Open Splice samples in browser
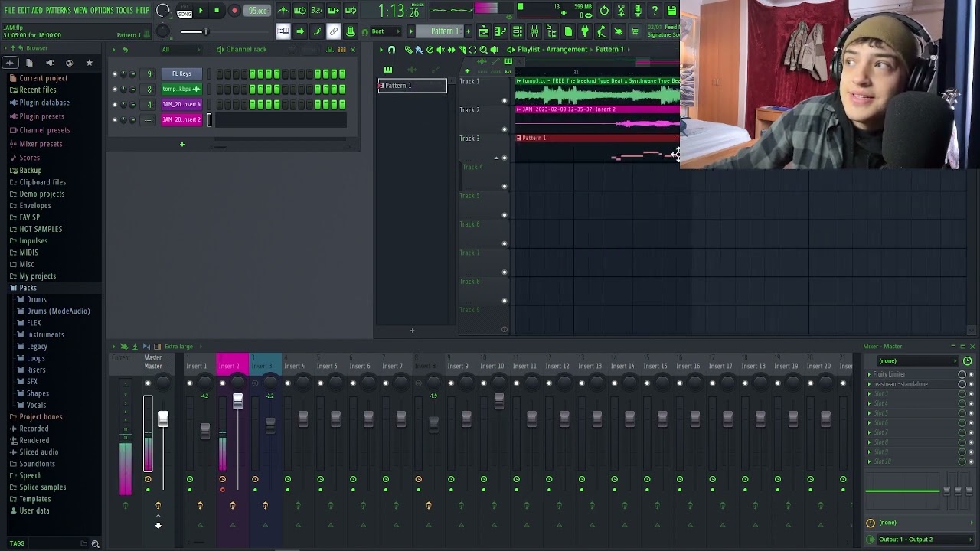 tap(42, 487)
